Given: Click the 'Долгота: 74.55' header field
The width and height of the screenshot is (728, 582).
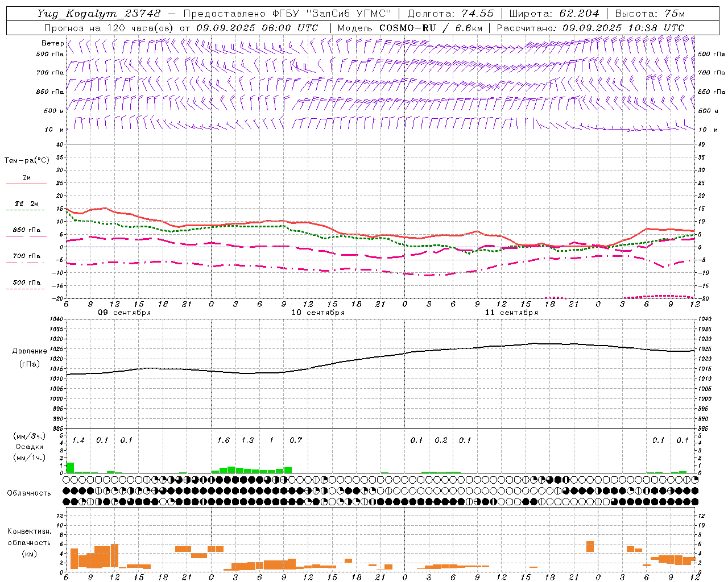Looking at the screenshot, I should click(x=450, y=14).
